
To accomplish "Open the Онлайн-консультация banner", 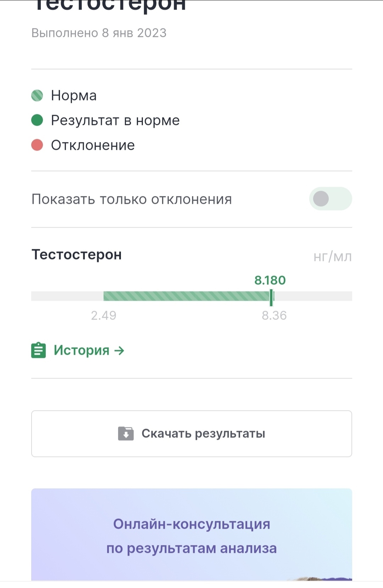I will 191,535.
